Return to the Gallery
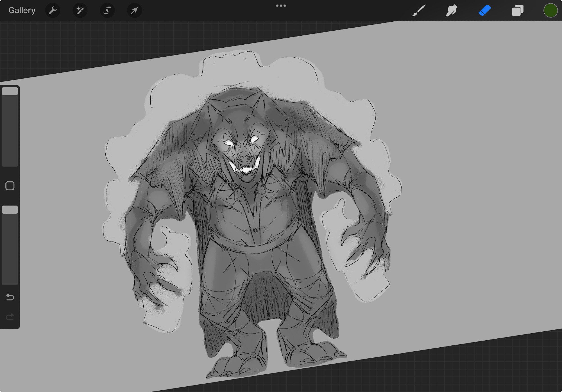The height and width of the screenshot is (392, 562). coord(22,10)
